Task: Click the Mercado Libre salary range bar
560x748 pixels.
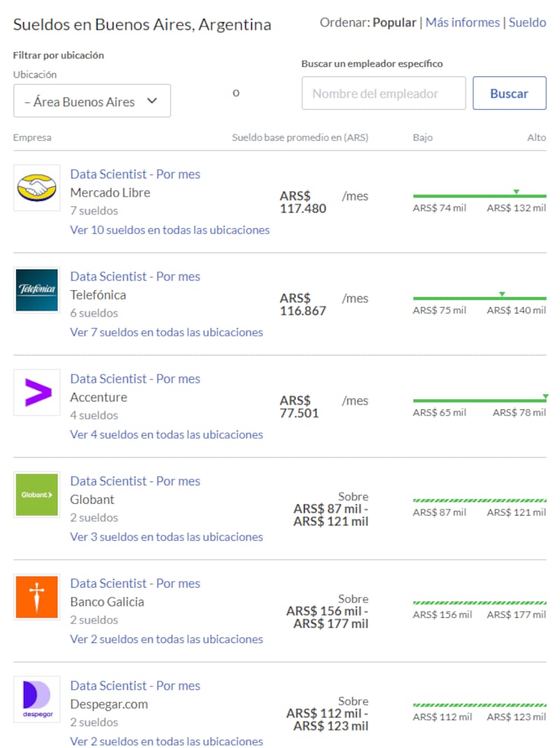Action: pyautogui.click(x=479, y=196)
